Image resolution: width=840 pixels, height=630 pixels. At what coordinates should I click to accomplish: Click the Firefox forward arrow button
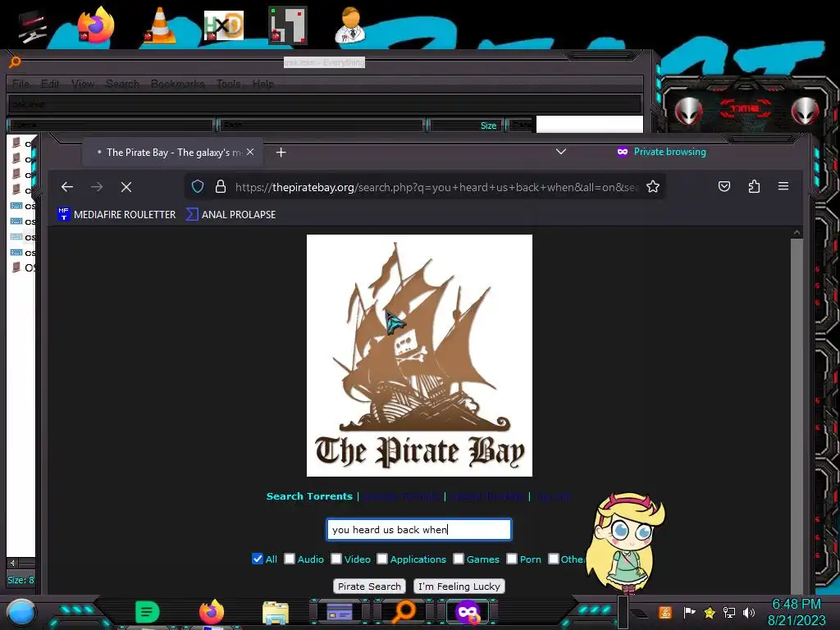tap(97, 187)
